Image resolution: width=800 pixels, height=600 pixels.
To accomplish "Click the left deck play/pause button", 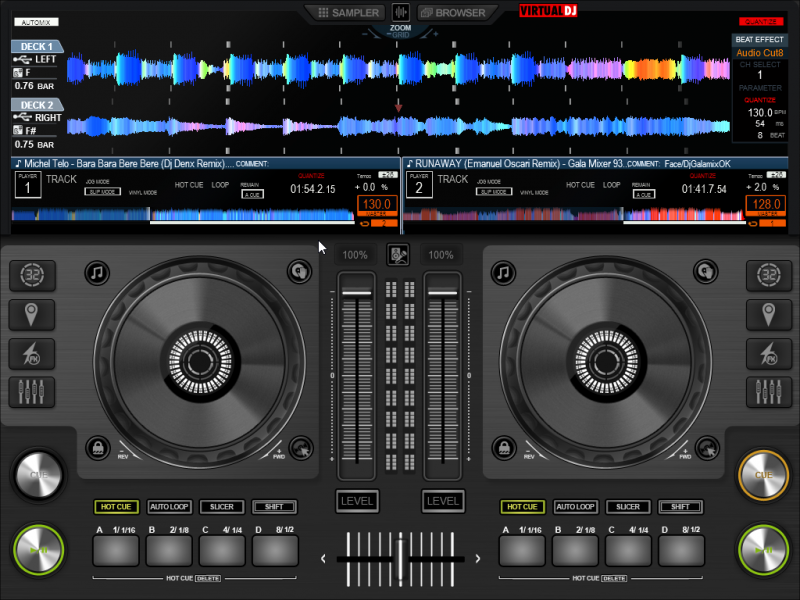I will click(39, 550).
